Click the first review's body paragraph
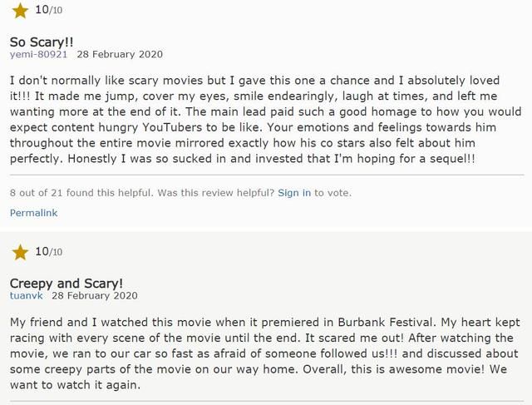 click(266, 120)
